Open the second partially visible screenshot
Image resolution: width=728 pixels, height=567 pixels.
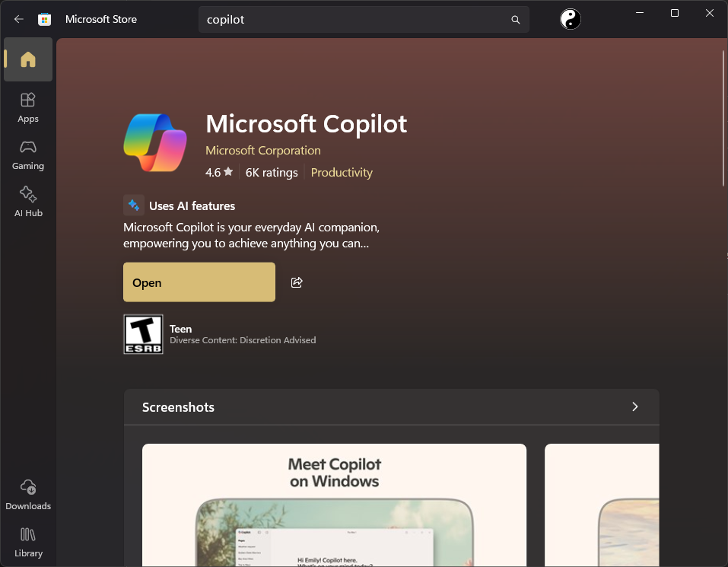(602, 505)
